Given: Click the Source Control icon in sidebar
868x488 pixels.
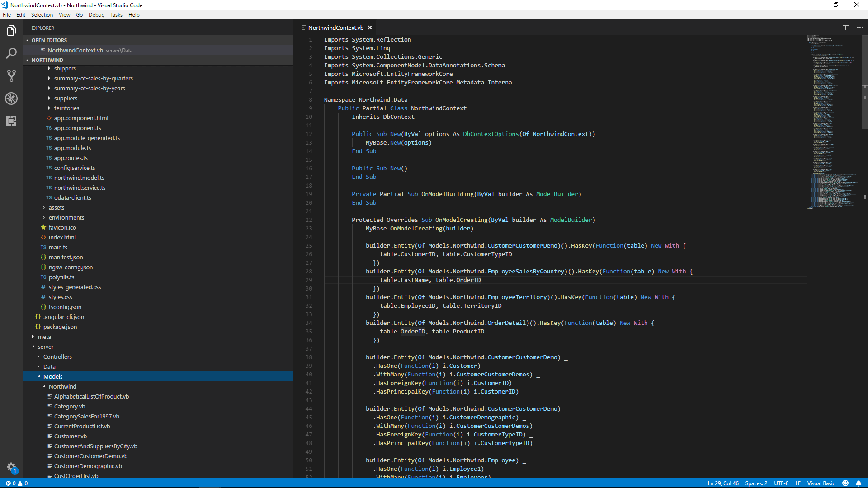Looking at the screenshot, I should click(x=11, y=75).
